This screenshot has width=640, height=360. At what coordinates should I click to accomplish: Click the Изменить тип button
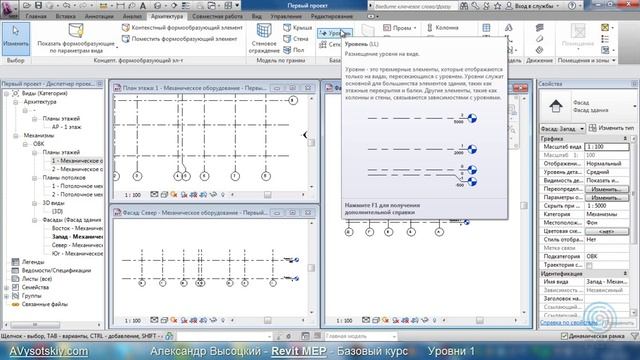coord(611,128)
